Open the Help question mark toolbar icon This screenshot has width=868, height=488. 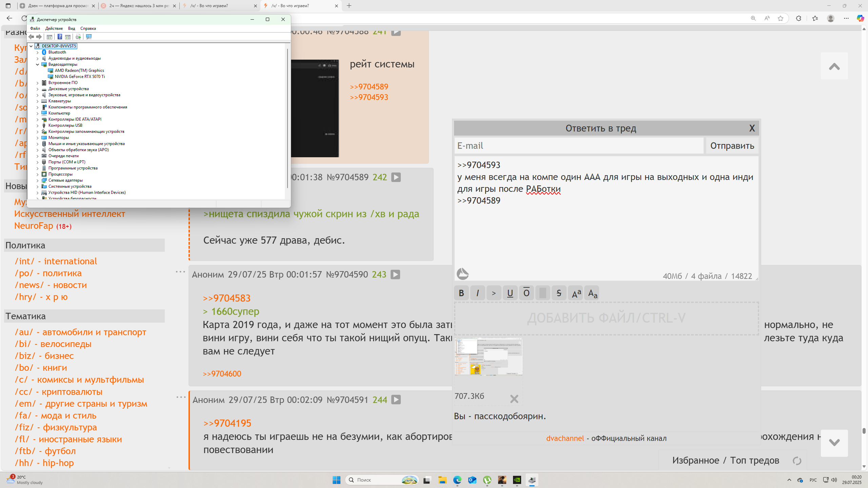tap(60, 37)
